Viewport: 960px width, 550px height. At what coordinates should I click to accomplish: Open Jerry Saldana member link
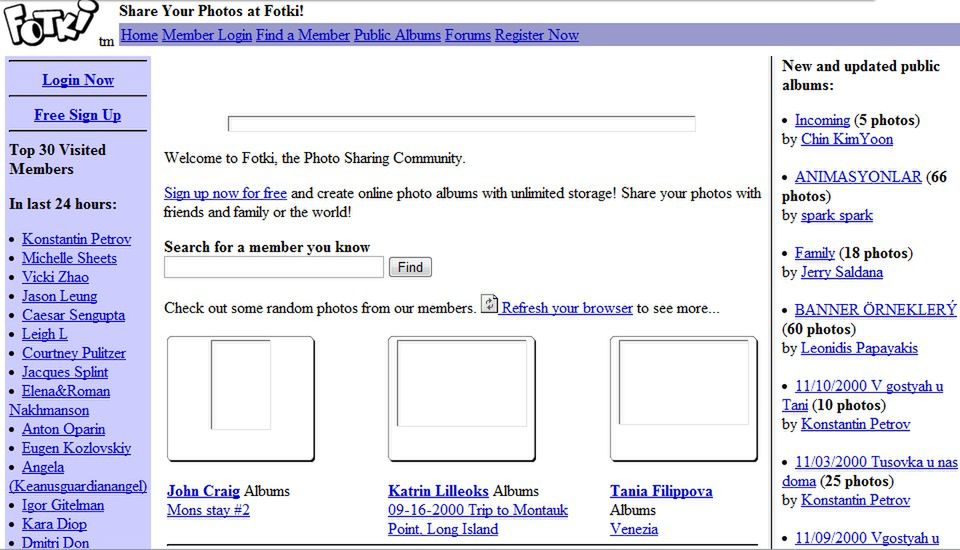842,271
